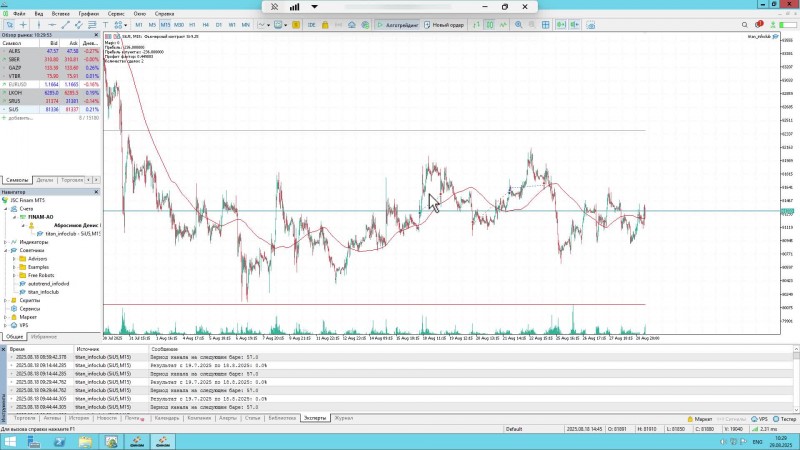This screenshot has width=800, height=450.
Task: Open the Сервис menu
Action: (x=116, y=14)
